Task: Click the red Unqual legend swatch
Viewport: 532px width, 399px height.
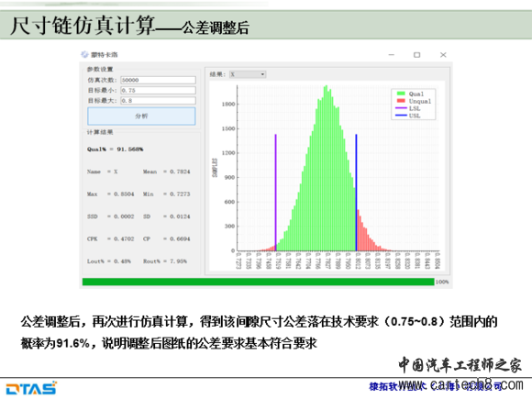Action: [x=401, y=101]
